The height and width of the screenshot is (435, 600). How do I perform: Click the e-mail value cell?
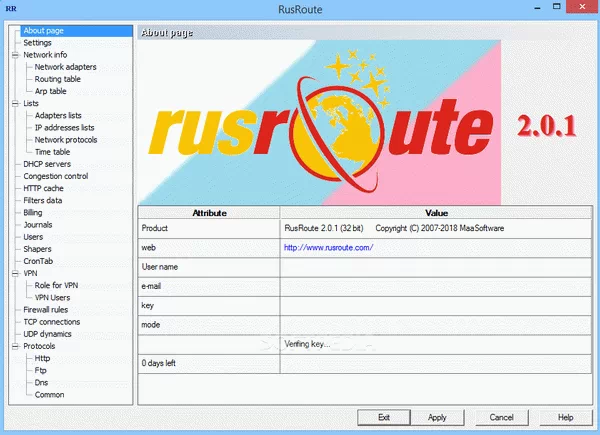[x=436, y=287]
